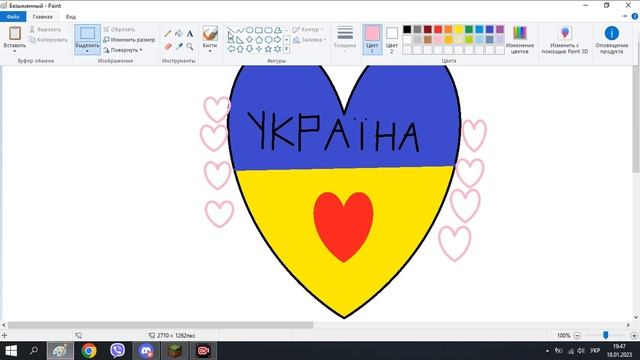Activate Цвет 1 foreground color
Image resolution: width=640 pixels, height=360 pixels.
(372, 39)
